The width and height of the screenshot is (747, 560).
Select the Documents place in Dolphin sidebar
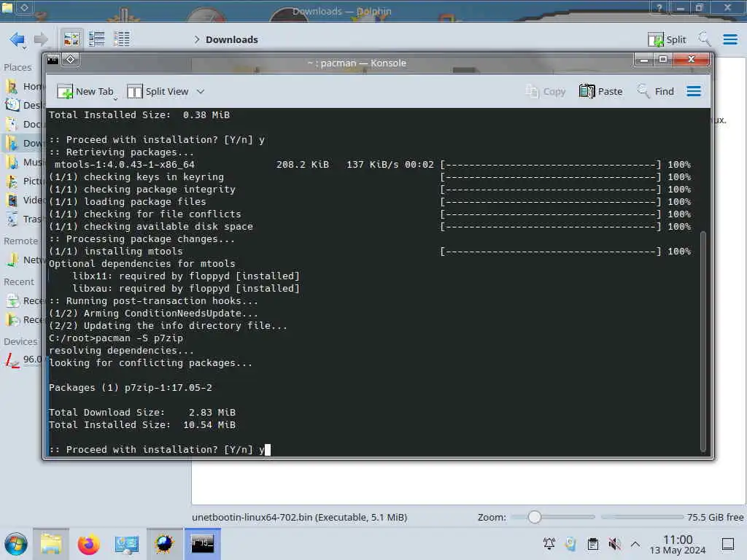tap(25, 124)
